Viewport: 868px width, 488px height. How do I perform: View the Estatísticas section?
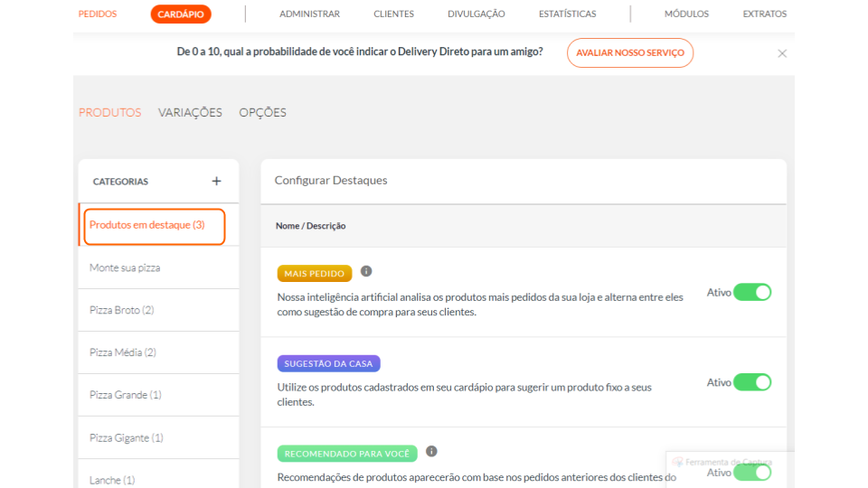click(568, 14)
